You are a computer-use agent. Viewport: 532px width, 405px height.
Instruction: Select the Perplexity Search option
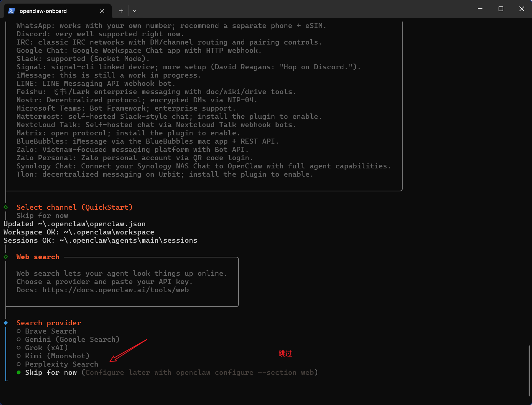(x=57, y=364)
